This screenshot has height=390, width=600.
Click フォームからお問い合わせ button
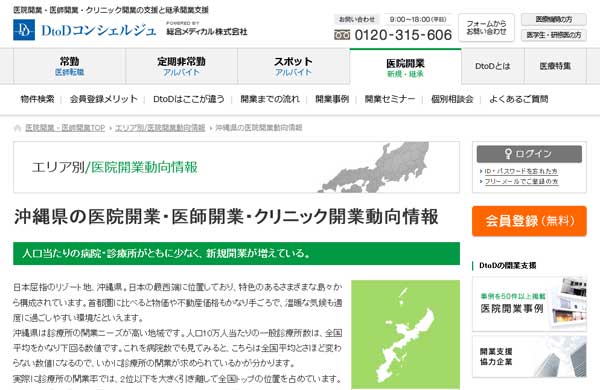486,28
